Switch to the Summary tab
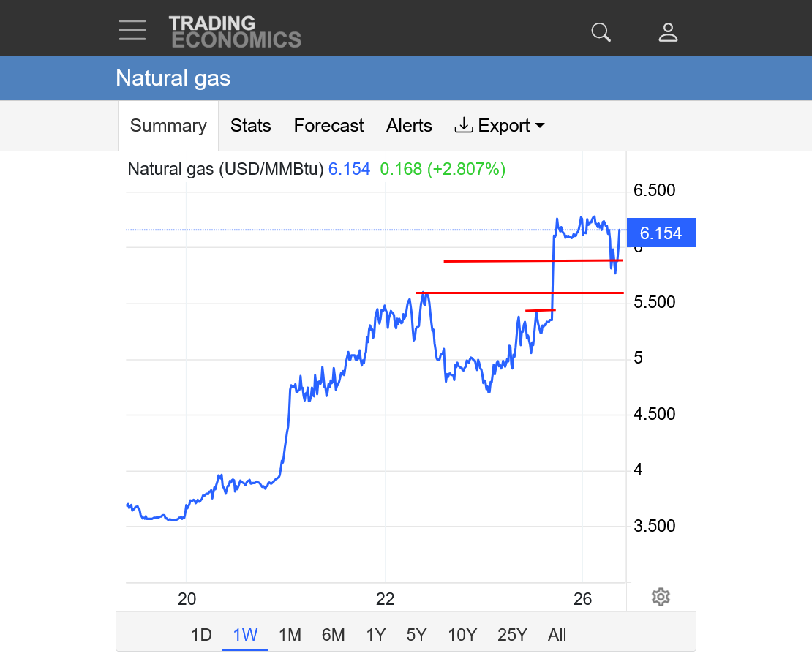812x659 pixels. 168,126
